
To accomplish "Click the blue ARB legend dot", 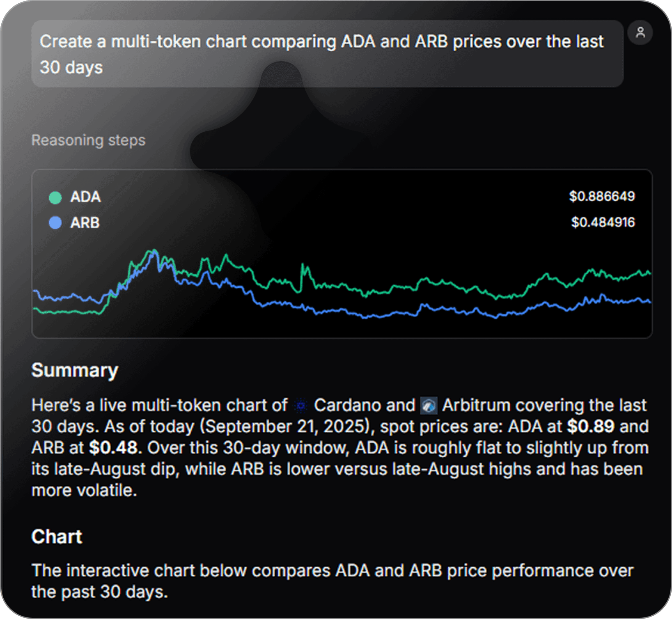I will tap(55, 223).
